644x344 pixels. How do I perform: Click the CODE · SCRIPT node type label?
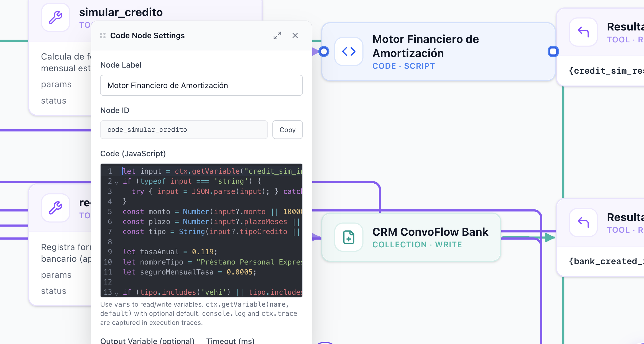click(404, 66)
